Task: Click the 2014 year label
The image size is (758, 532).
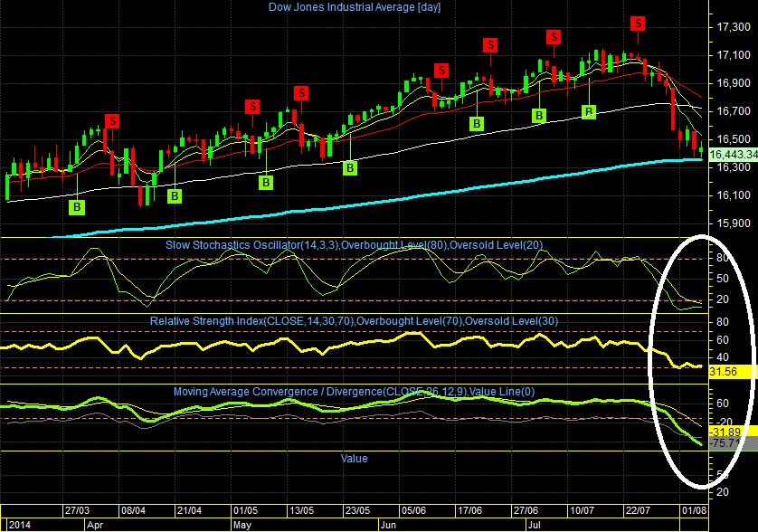Action: pos(20,526)
